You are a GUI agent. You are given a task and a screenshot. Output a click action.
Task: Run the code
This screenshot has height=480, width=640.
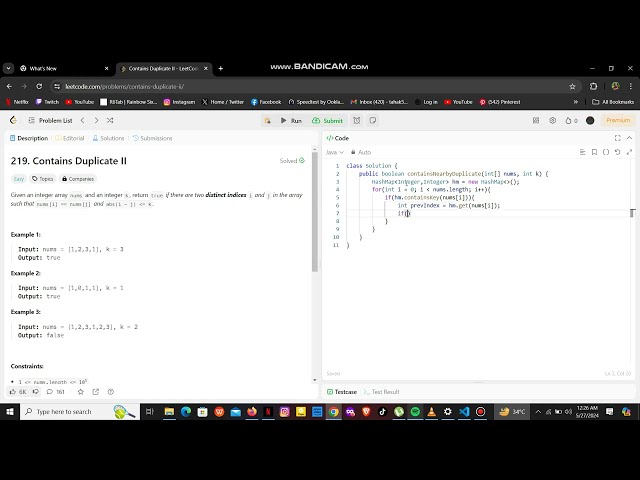(291, 120)
